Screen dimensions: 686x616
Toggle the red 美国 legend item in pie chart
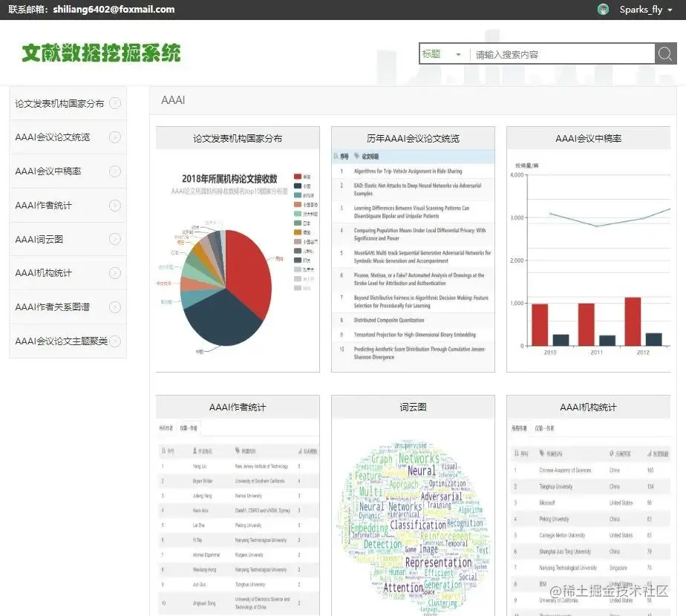(x=302, y=177)
